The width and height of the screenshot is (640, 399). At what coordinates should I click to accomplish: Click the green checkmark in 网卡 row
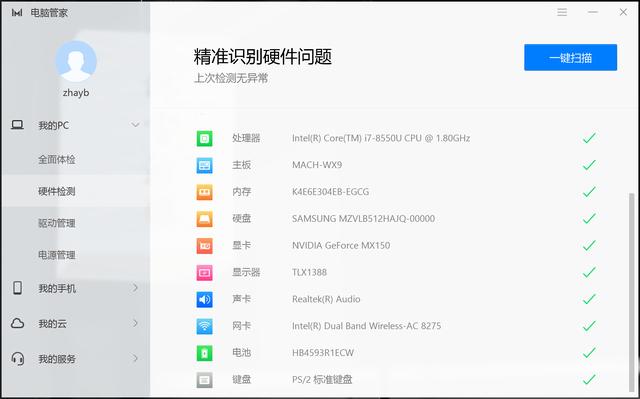tap(589, 326)
